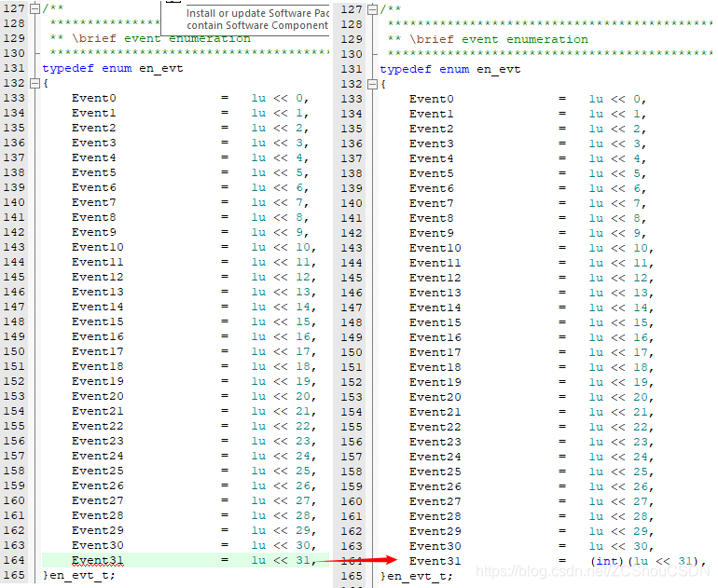Click the (int) cast on Event31 line
The width and height of the screenshot is (718, 588).
tap(607, 561)
